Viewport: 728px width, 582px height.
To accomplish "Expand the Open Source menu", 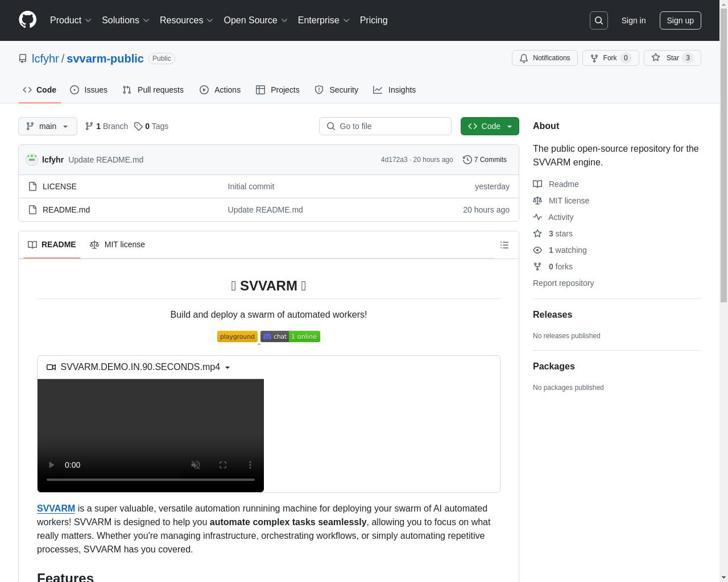I will pos(256,20).
